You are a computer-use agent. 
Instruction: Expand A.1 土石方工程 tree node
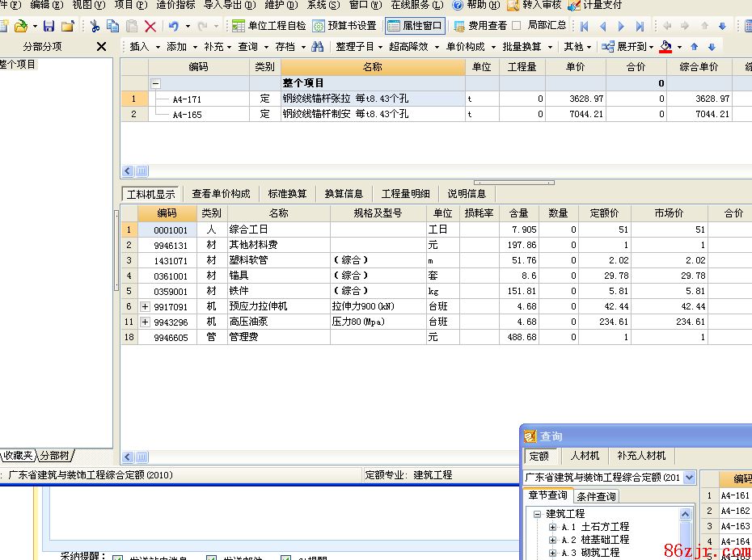tap(553, 527)
